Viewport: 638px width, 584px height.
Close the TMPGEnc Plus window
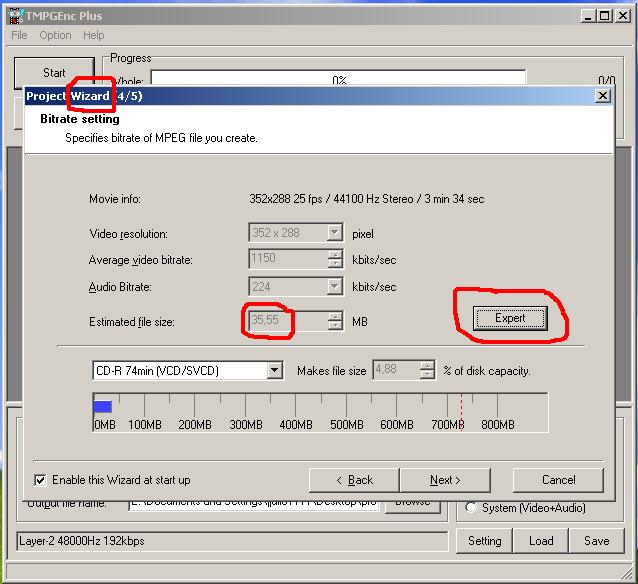click(623, 16)
